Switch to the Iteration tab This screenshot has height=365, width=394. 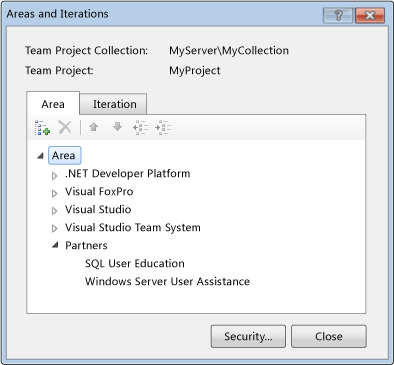pos(113,104)
